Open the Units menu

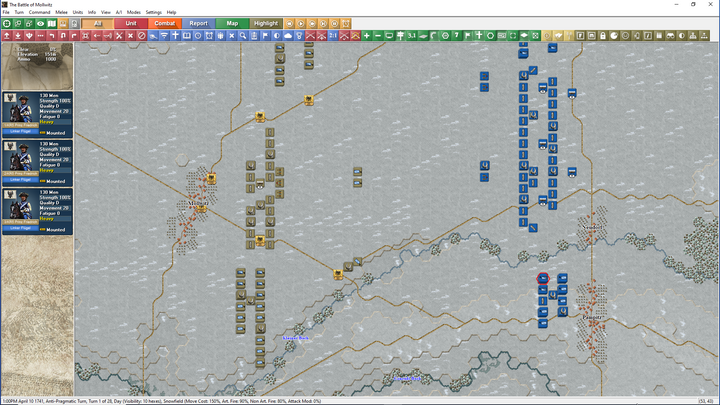[x=78, y=12]
